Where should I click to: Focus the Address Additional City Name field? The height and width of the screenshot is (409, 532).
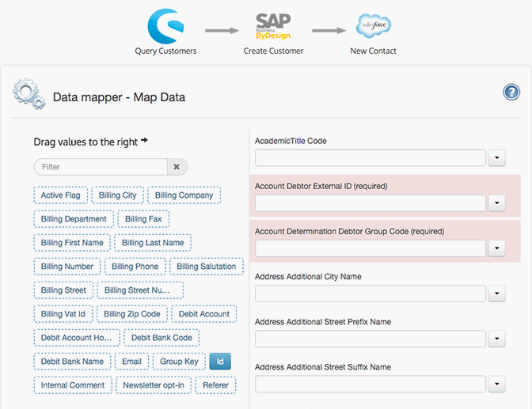click(x=370, y=293)
